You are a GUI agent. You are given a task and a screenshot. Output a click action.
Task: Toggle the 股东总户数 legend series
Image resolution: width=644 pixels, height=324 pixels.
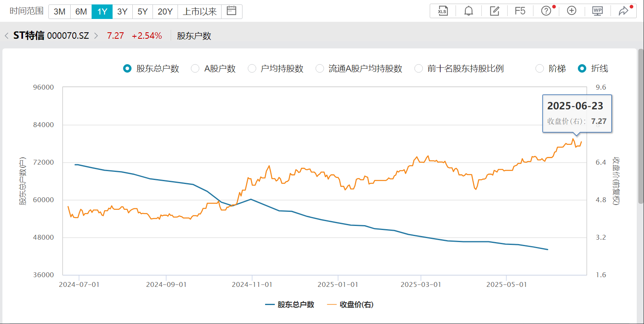click(x=289, y=305)
